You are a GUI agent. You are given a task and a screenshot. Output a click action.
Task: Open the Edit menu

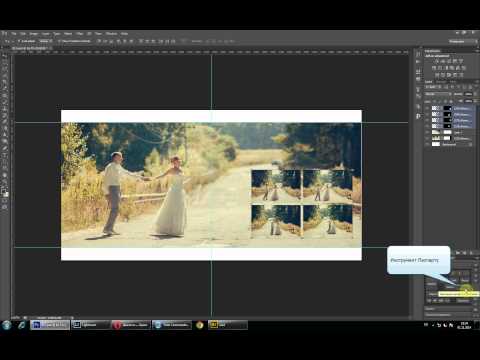(x=23, y=34)
